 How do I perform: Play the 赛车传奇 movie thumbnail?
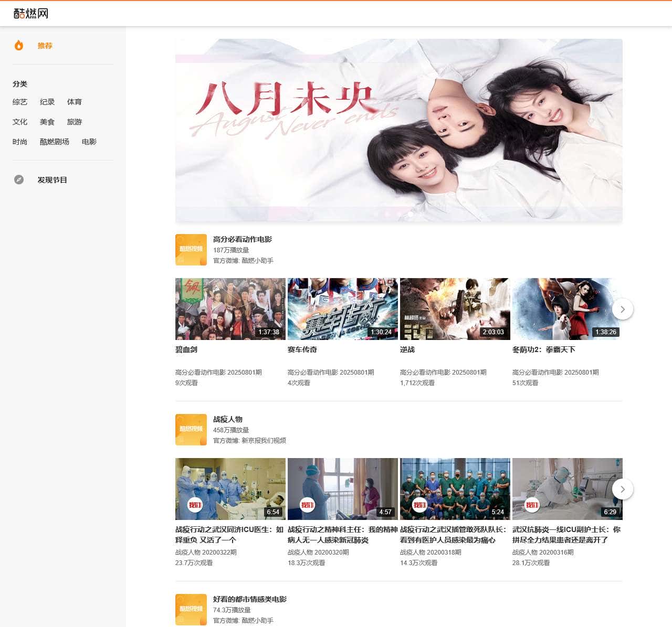(x=342, y=309)
